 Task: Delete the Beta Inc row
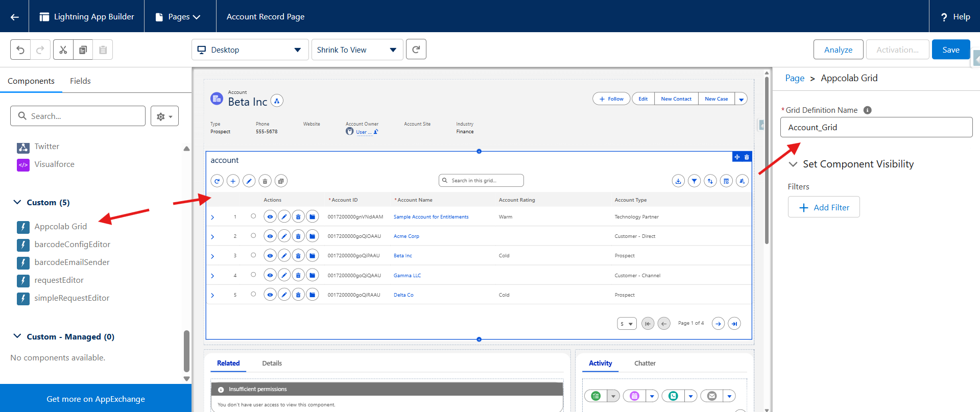pos(298,255)
